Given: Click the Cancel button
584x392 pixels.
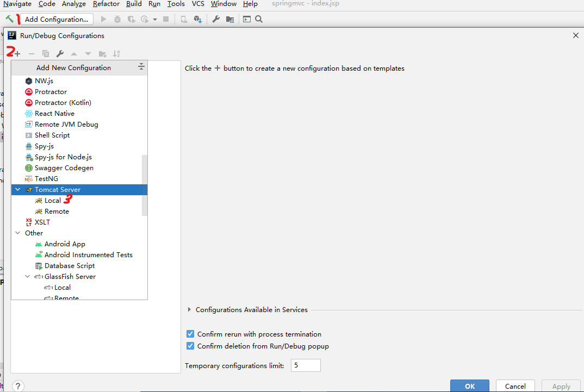Looking at the screenshot, I should [515, 386].
